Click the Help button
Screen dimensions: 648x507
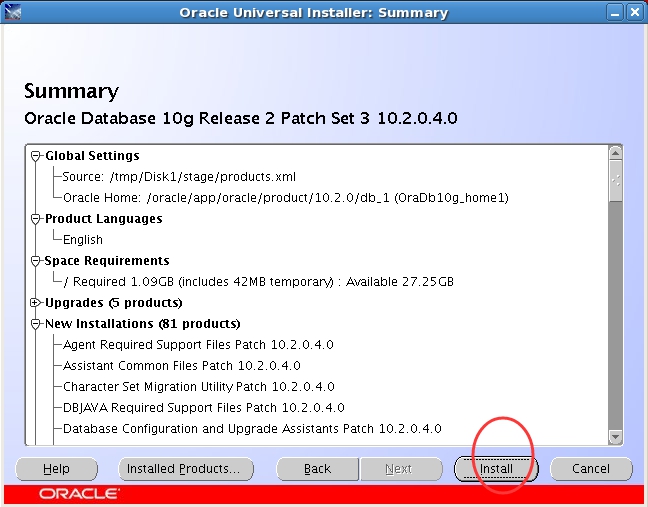point(56,469)
